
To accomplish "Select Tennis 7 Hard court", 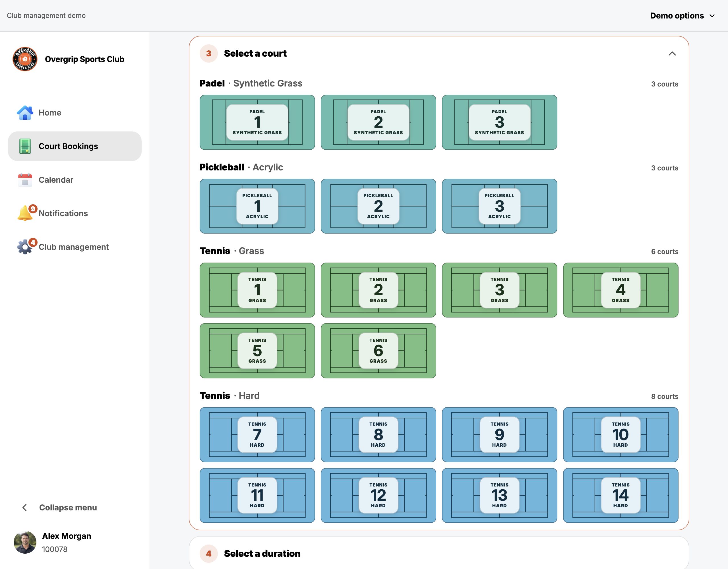I will pyautogui.click(x=257, y=435).
